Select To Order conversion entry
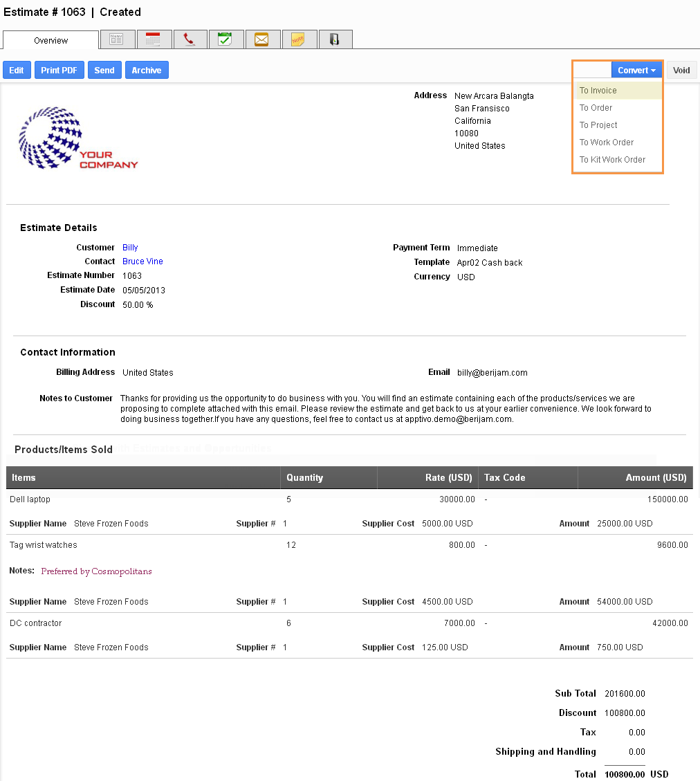The image size is (700, 781). 596,107
